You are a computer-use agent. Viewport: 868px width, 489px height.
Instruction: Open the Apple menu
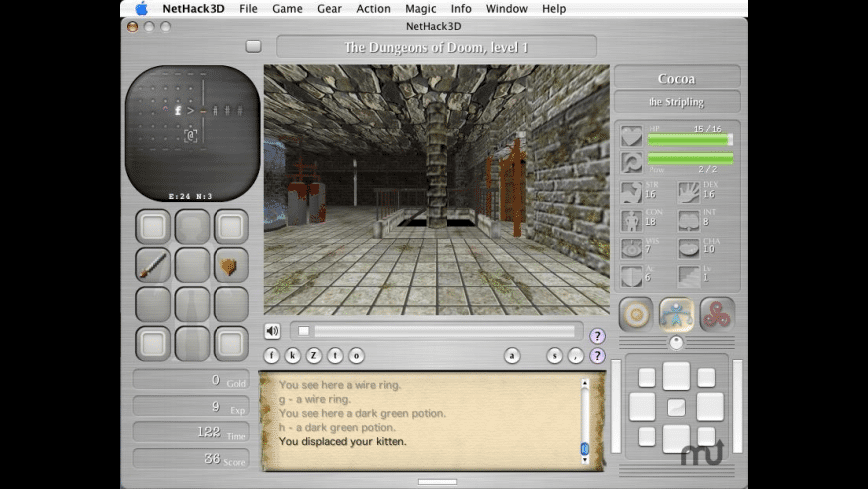[142, 8]
